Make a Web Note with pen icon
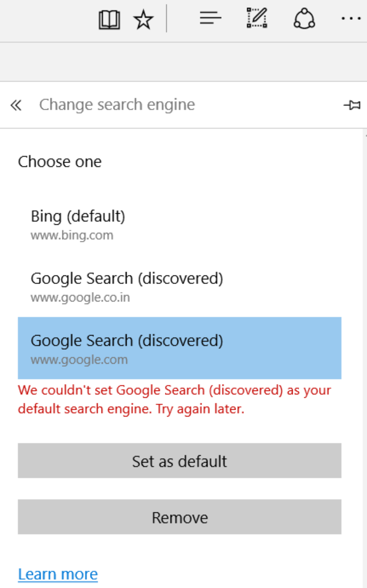367x588 pixels. 257,18
